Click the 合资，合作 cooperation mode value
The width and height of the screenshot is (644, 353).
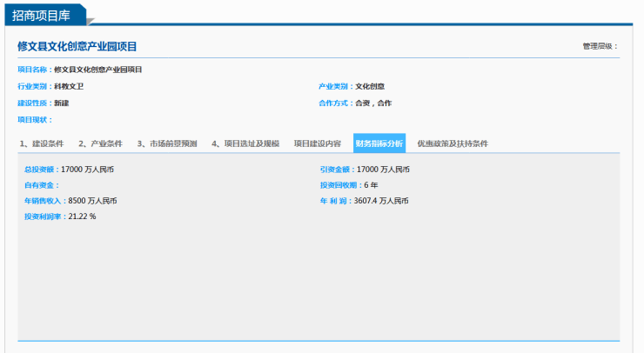tap(372, 103)
